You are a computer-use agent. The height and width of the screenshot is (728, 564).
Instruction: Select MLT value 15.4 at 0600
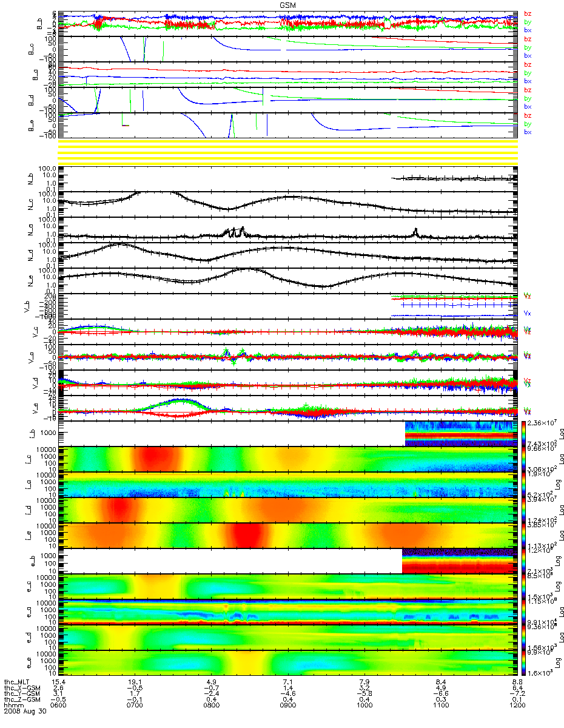58,681
